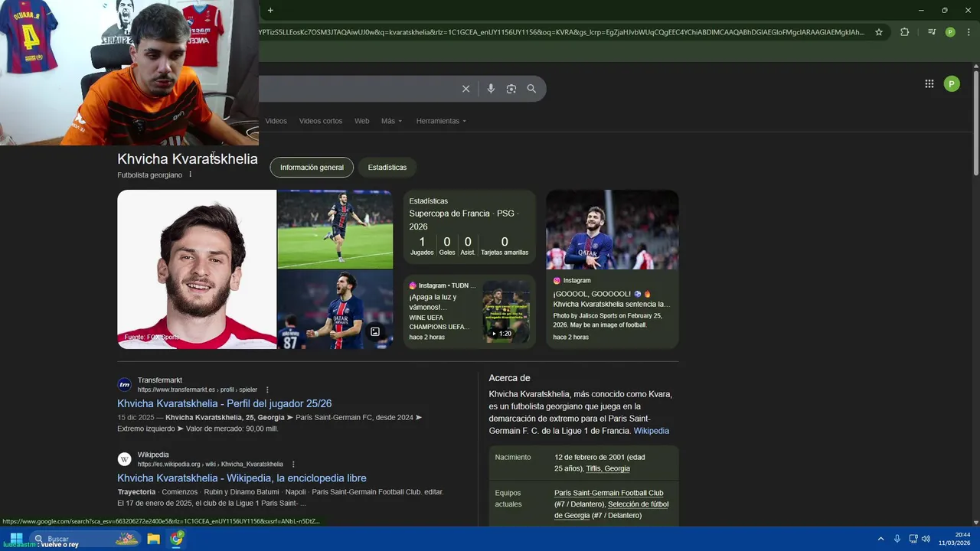Open three-dot menu of Transfermarkt result
Viewport: 980px width, 551px height.
point(267,390)
